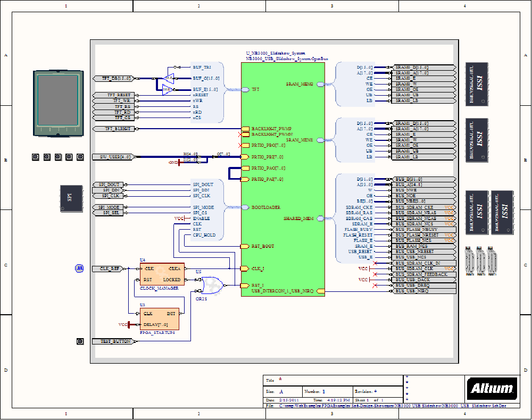Click the No ERC cross at BACKLIGHT_PWMN
Screen dimensions: 532x420
click(x=240, y=134)
